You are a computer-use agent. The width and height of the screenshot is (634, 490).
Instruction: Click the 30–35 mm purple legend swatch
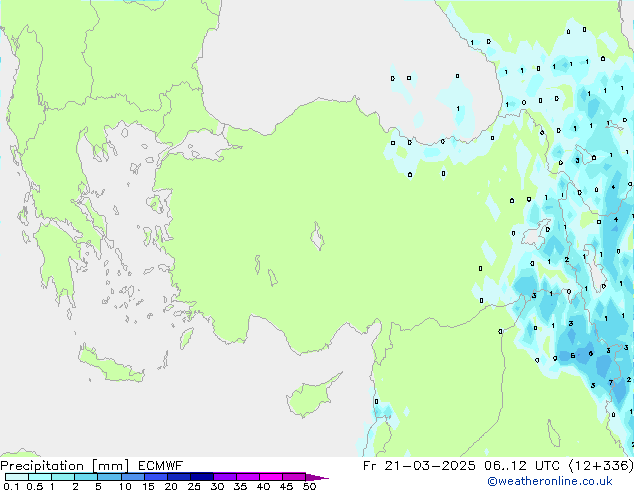click(224, 477)
